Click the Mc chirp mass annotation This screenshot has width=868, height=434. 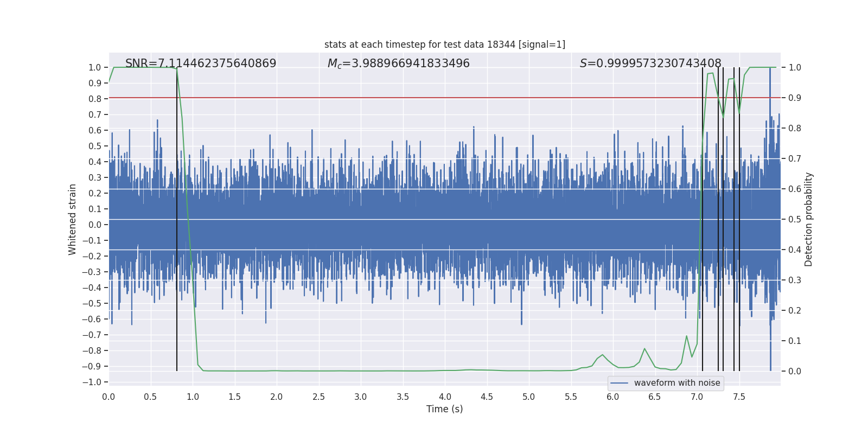pos(398,63)
